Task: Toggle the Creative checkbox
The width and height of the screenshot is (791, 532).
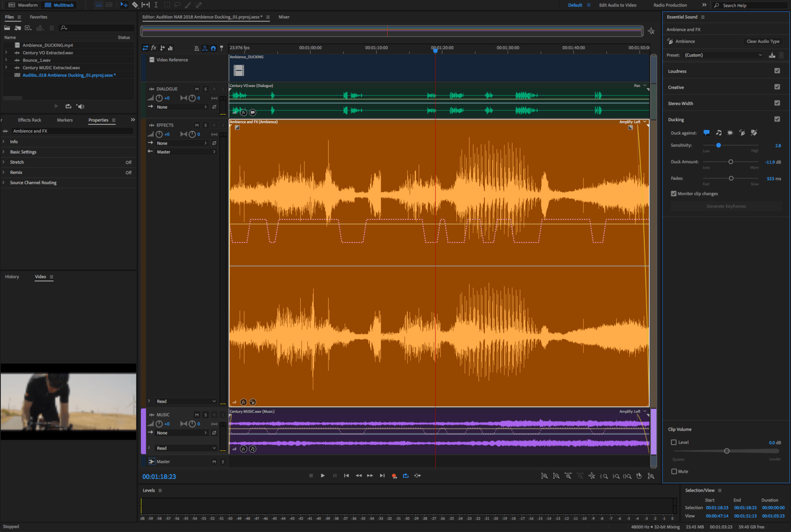Action: pos(777,87)
